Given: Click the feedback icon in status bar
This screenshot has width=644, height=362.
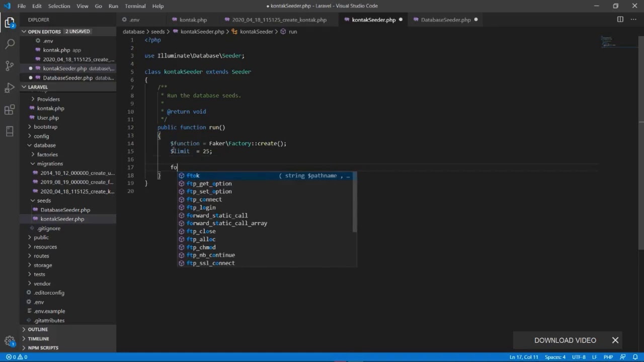Looking at the screenshot, I should (622, 357).
